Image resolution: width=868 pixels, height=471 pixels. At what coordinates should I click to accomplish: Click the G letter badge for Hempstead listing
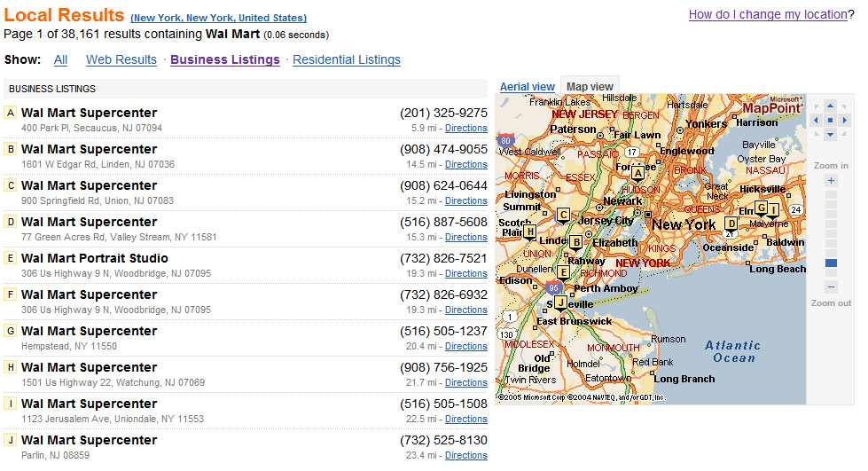pos(11,331)
